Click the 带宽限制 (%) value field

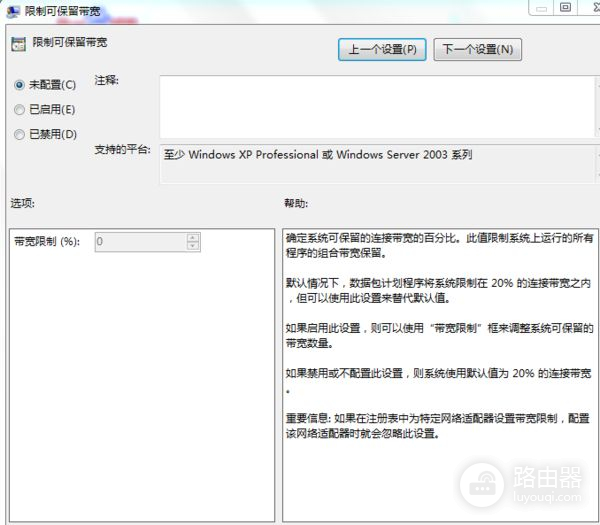(x=141, y=242)
